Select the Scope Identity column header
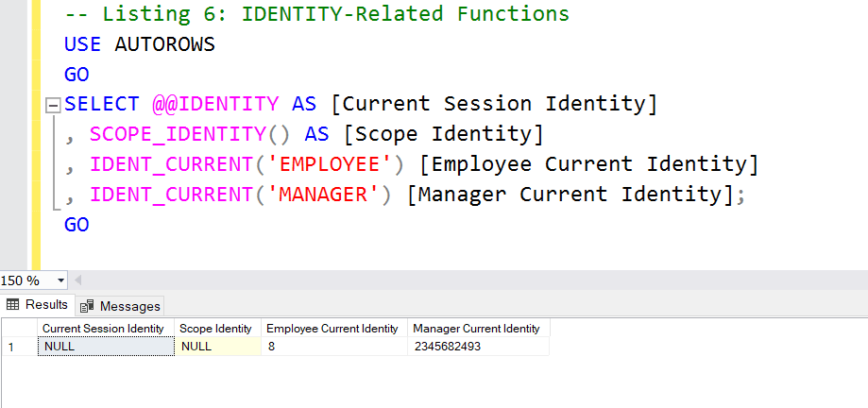The image size is (868, 408). pos(216,329)
